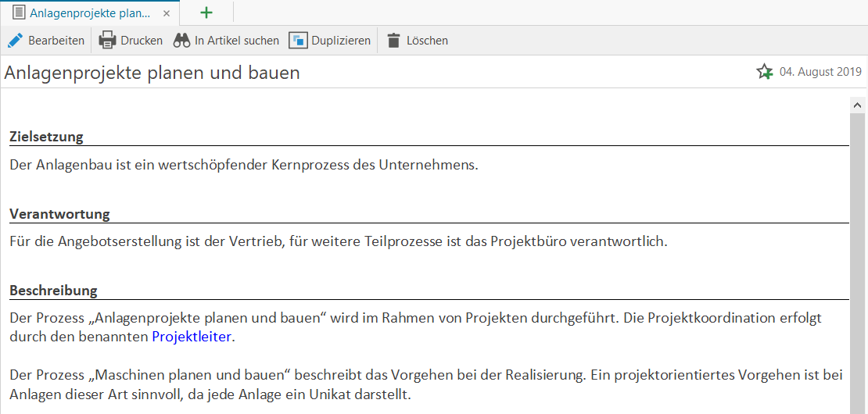Click the binoculars search icon
This screenshot has height=414, width=868.
point(181,41)
